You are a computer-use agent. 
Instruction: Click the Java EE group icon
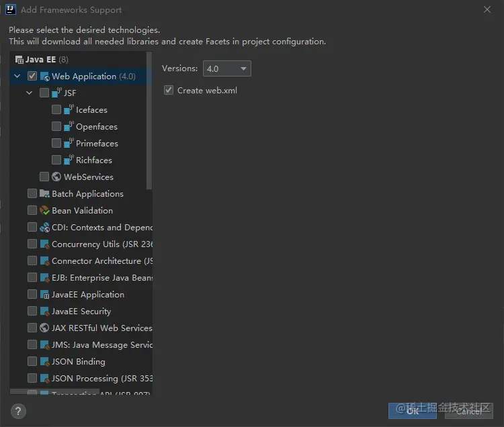(x=19, y=60)
